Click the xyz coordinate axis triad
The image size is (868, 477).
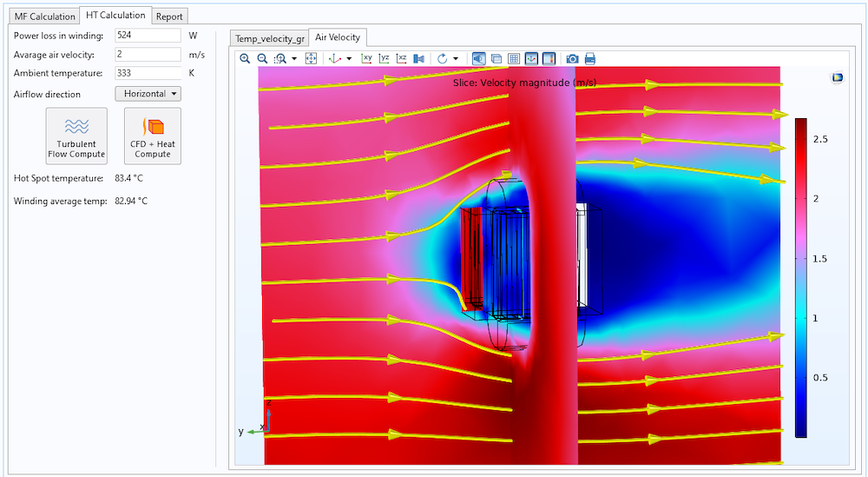[254, 418]
